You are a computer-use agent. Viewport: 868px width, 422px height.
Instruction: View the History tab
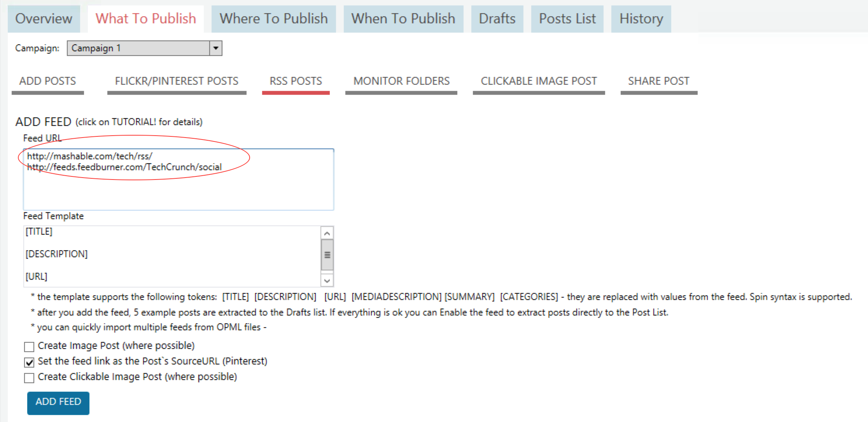point(641,19)
